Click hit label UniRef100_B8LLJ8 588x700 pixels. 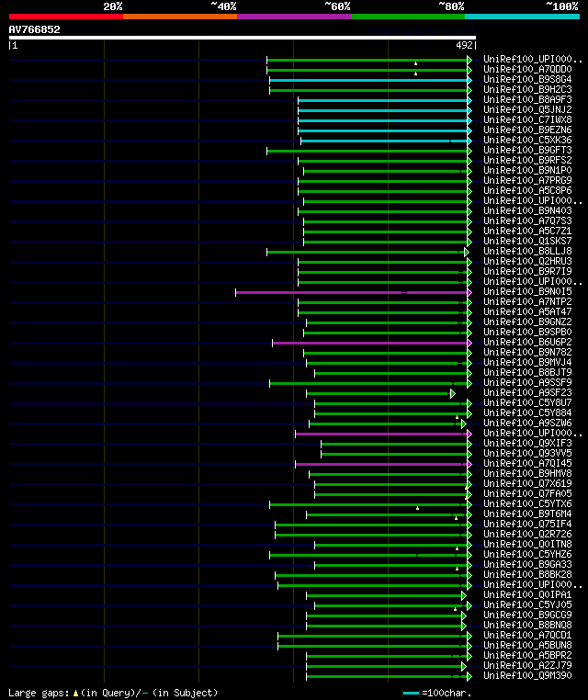click(x=527, y=252)
